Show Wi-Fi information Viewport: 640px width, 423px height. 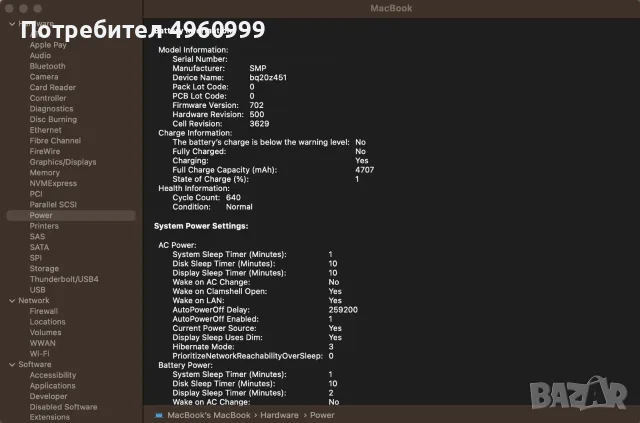[39, 354]
